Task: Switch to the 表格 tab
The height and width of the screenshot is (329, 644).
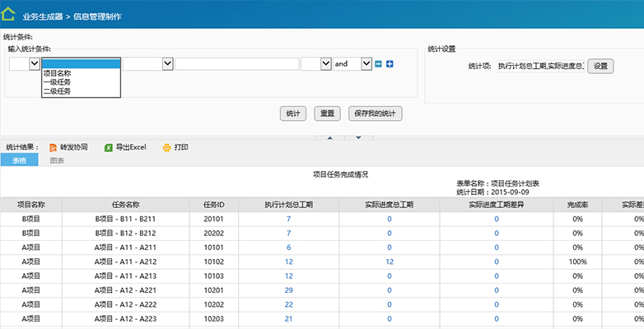Action: coord(18,160)
